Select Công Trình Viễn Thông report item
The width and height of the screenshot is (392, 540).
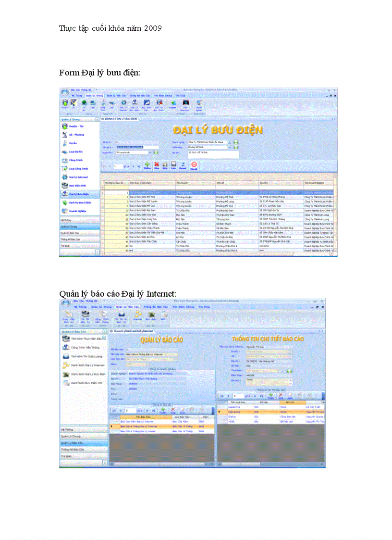85,348
